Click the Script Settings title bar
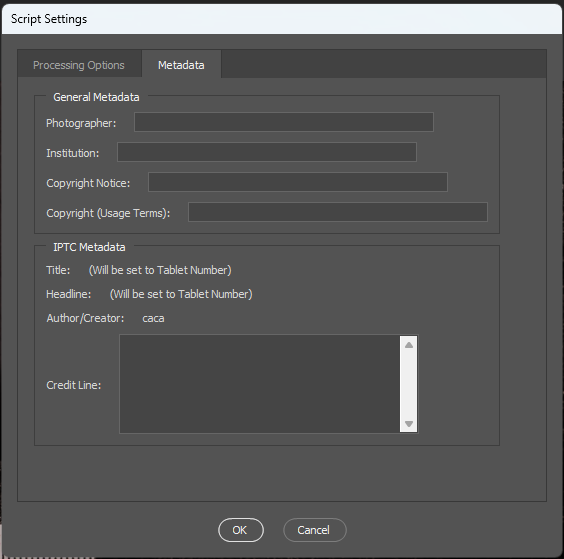This screenshot has height=559, width=564. click(282, 19)
